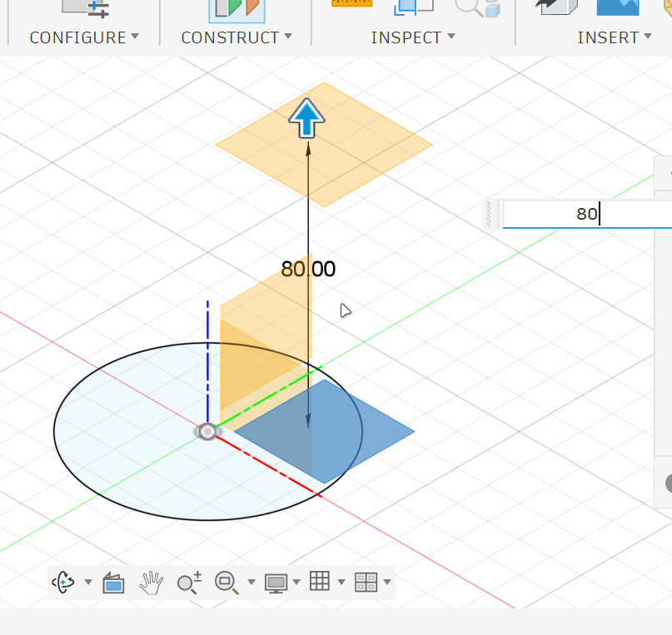Open Display Settings monitor icon
The image size is (672, 635).
click(276, 583)
